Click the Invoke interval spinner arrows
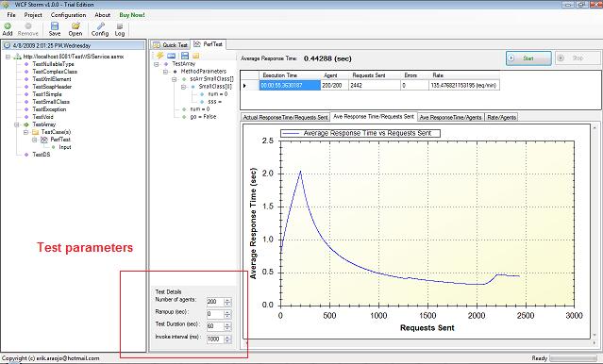Viewport: 603px width, 364px height. (x=227, y=339)
